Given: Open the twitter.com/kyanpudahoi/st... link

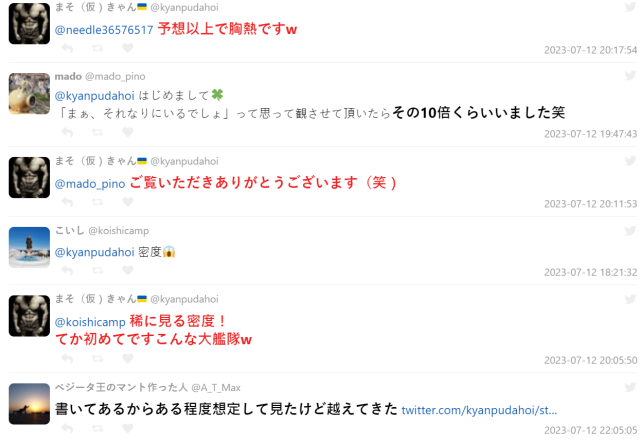Looking at the screenshot, I should [479, 410].
